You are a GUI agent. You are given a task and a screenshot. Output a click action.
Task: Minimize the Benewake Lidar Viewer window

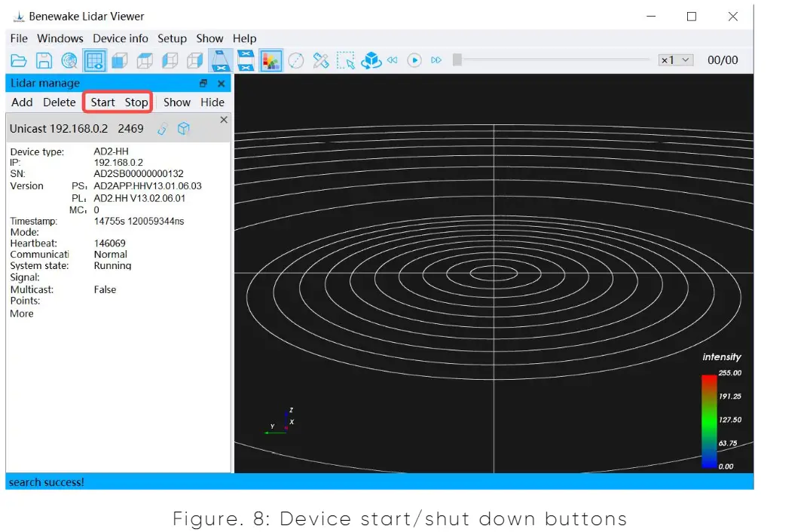click(x=651, y=17)
